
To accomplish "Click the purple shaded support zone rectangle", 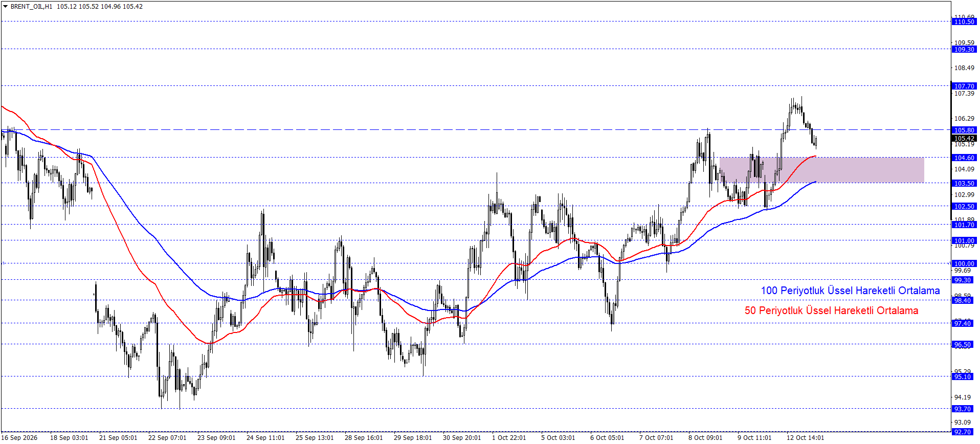I will click(x=821, y=170).
